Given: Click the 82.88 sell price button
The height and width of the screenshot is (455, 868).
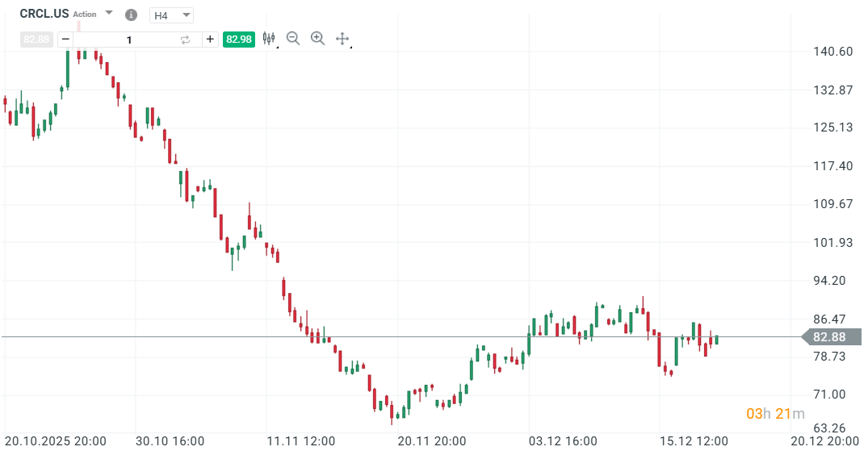Looking at the screenshot, I should 36,39.
